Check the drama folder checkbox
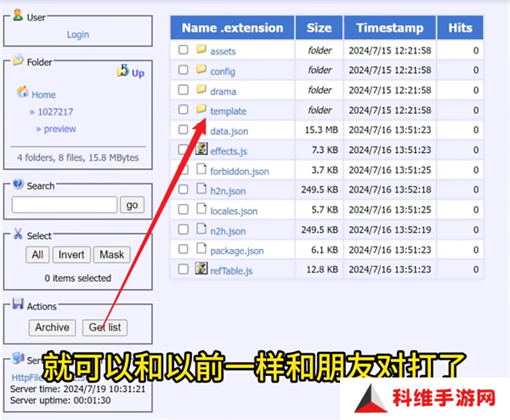Image resolution: width=510 pixels, height=420 pixels. click(183, 89)
